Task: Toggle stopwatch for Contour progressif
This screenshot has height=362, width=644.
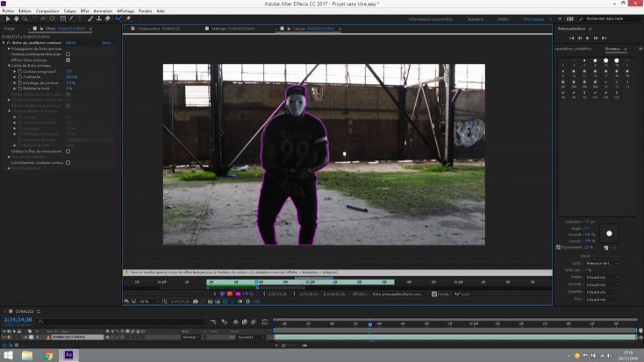Action: click(x=19, y=71)
